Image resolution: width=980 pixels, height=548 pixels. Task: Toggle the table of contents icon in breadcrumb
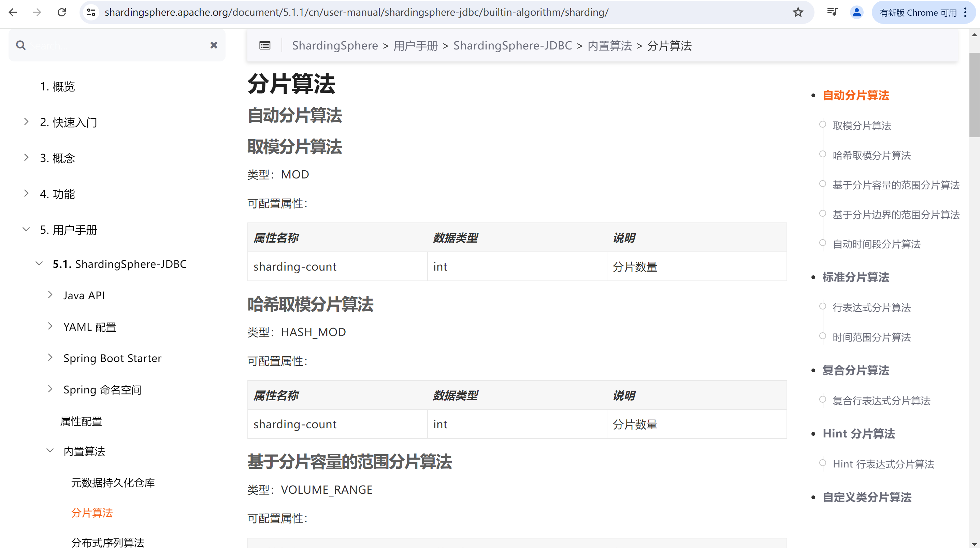tap(265, 46)
